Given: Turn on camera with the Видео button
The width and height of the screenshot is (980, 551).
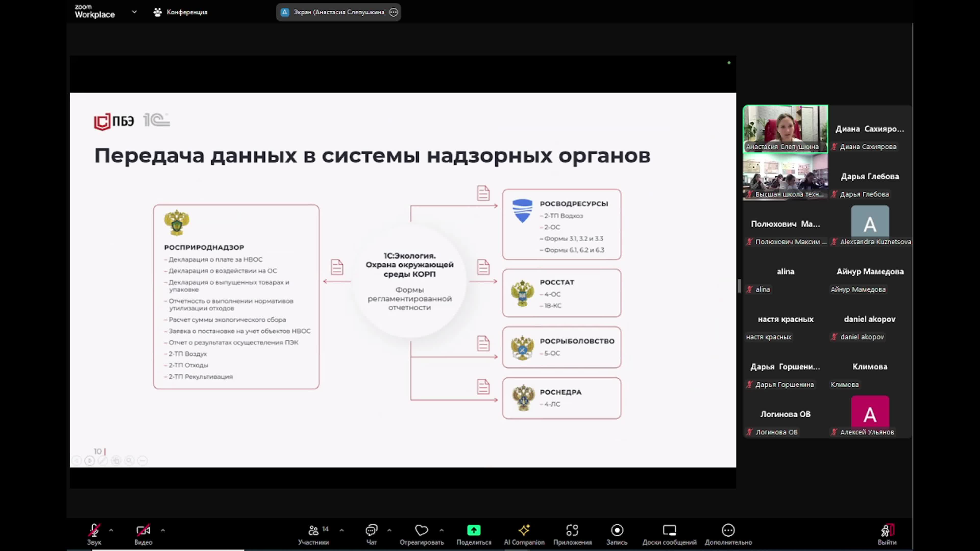Looking at the screenshot, I should pyautogui.click(x=143, y=534).
